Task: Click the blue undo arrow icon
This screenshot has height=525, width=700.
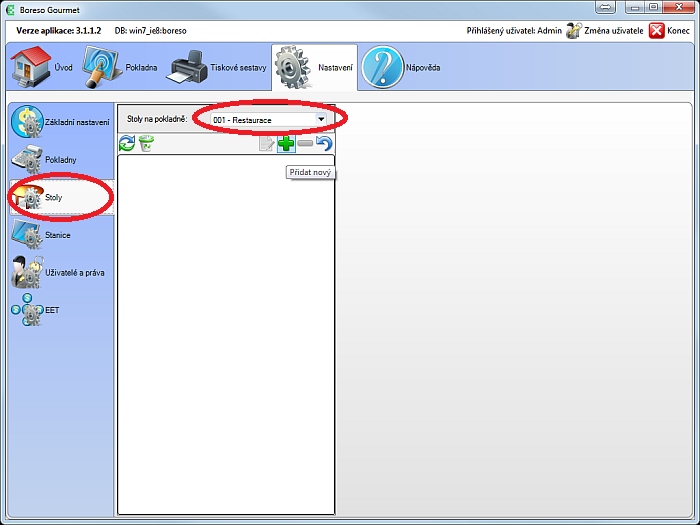Action: [324, 145]
